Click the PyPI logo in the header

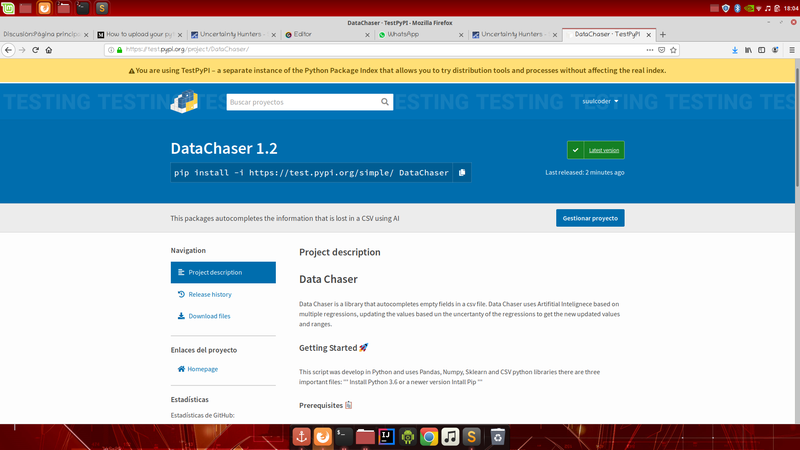point(182,102)
